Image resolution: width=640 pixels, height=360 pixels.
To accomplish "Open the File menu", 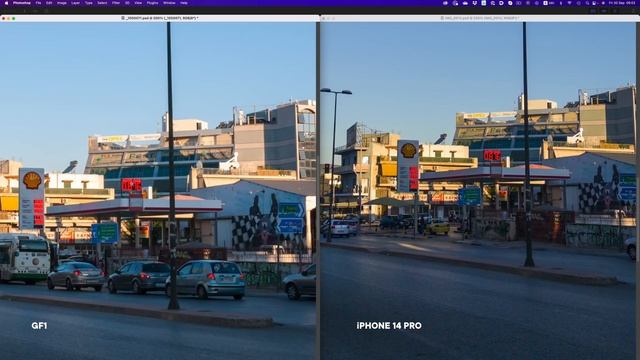I will (x=38, y=3).
